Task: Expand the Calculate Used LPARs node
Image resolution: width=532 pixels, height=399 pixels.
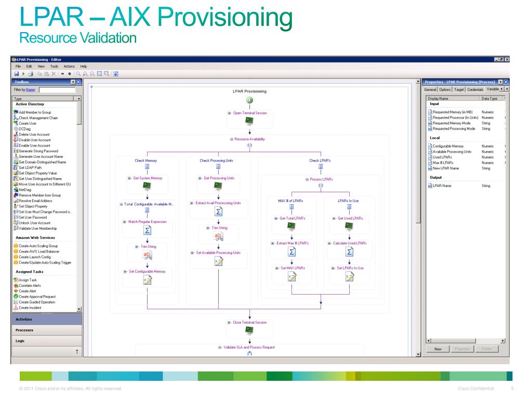Action: coord(329,243)
